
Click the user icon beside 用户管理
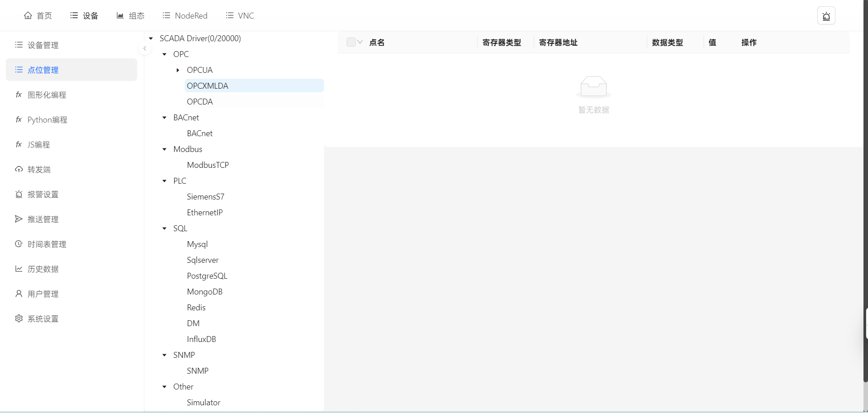point(19,294)
